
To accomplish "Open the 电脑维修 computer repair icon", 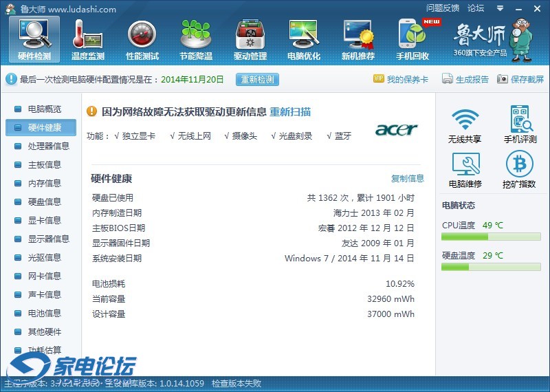I will [465, 170].
